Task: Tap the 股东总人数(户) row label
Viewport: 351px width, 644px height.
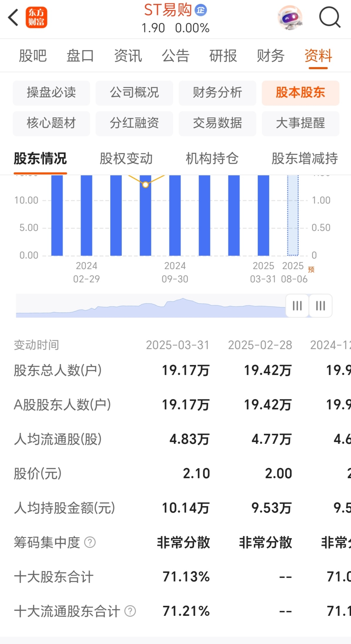Action: coord(58,370)
